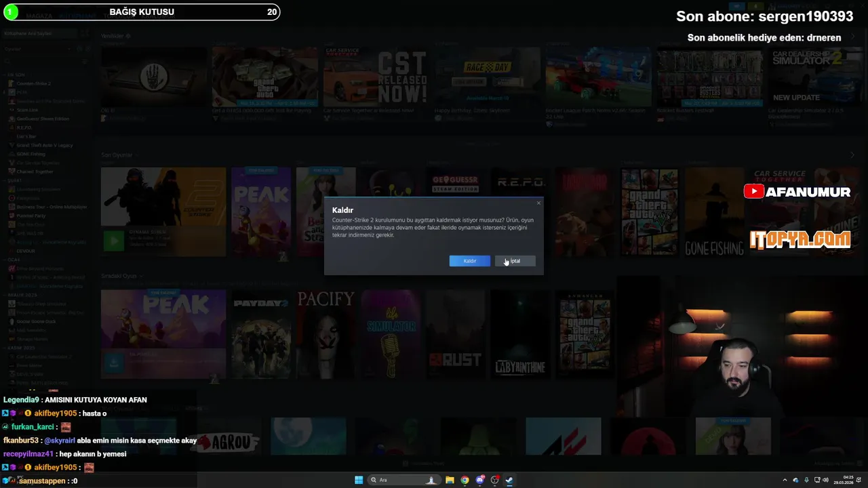Open Google Chrome from the taskbar

[465, 480]
